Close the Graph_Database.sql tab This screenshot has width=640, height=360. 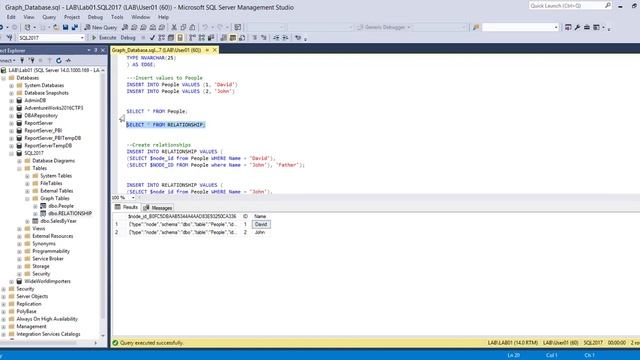[x=215, y=50]
